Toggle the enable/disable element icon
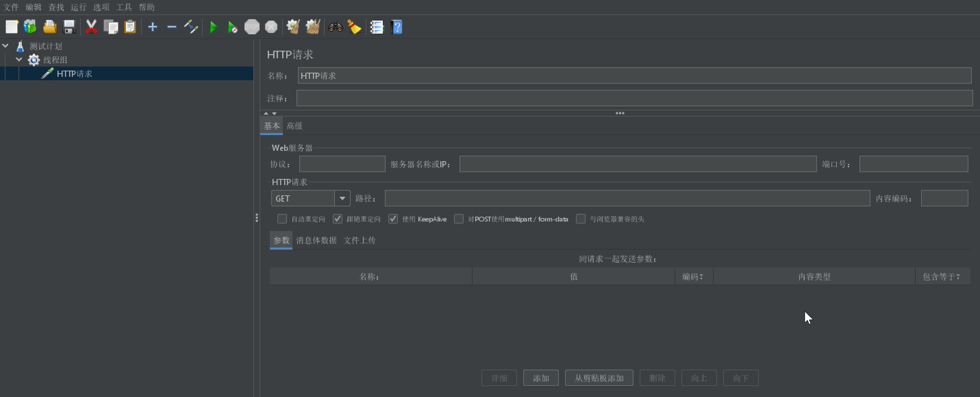 (x=191, y=27)
